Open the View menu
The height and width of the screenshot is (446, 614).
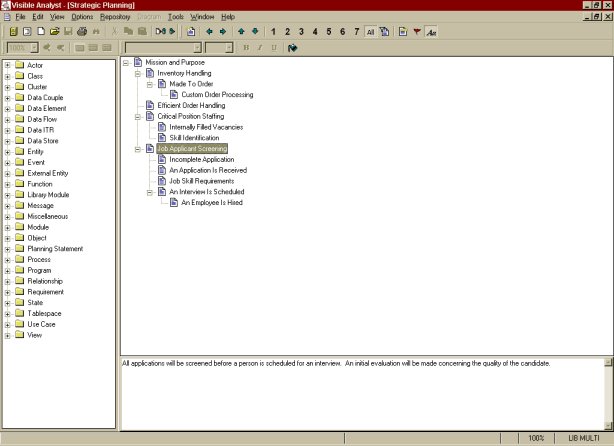[x=57, y=17]
